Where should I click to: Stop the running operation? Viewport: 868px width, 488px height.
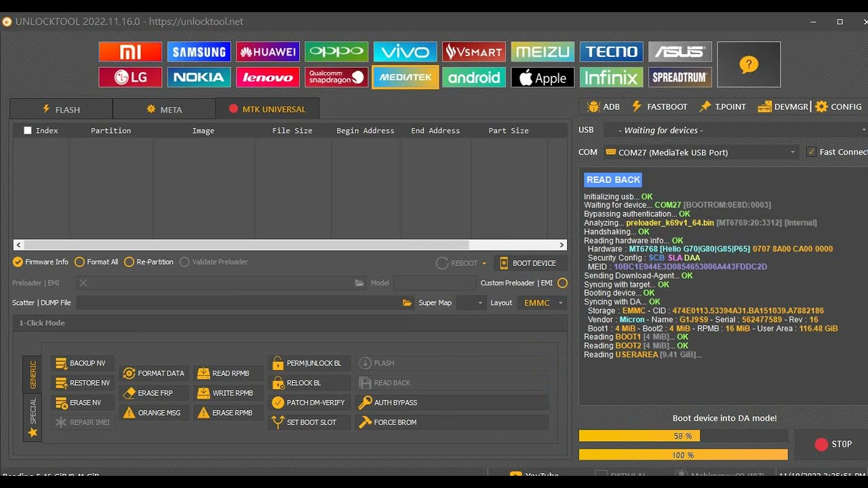click(833, 444)
